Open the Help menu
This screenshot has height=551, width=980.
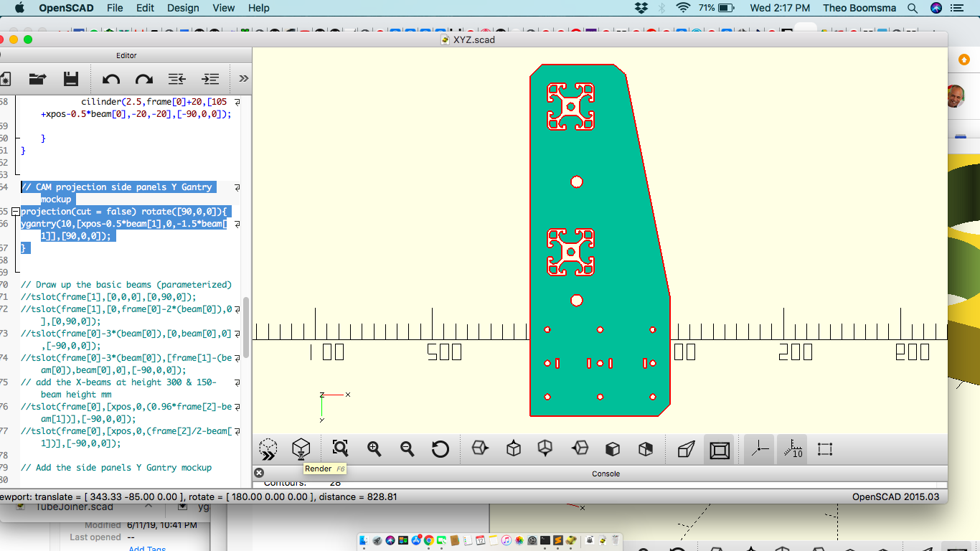coord(259,8)
